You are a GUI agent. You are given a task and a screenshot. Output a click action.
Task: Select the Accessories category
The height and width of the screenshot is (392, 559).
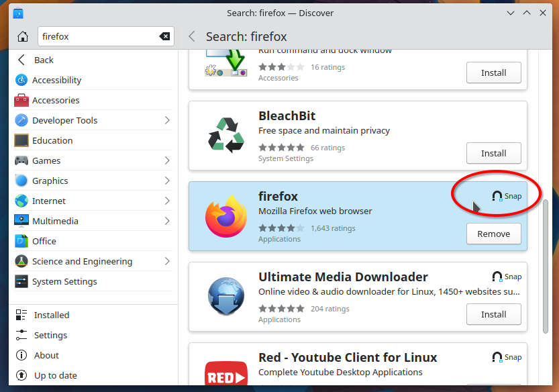tap(56, 100)
